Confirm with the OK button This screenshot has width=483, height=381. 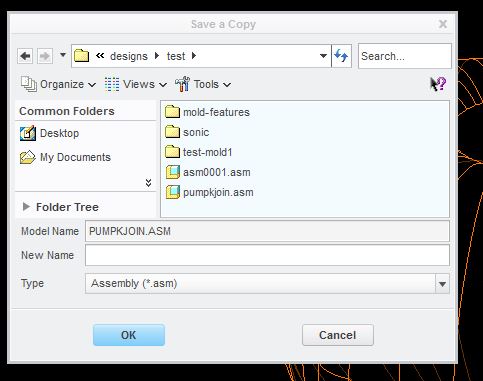129,335
